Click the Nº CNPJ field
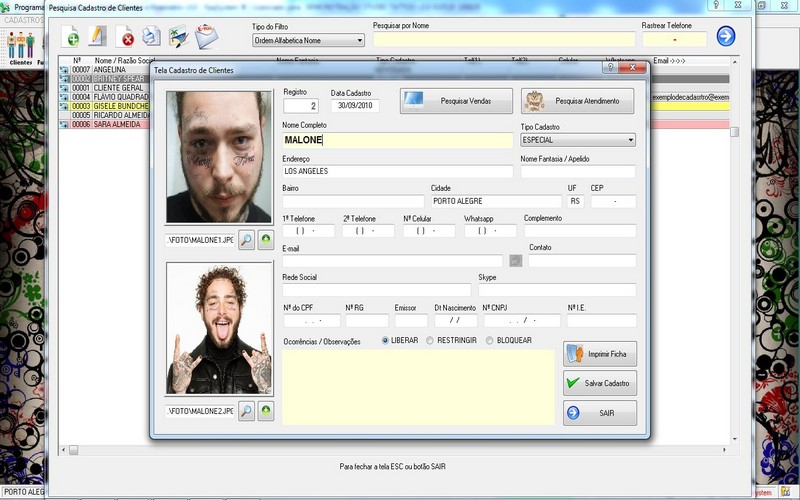 (x=522, y=320)
